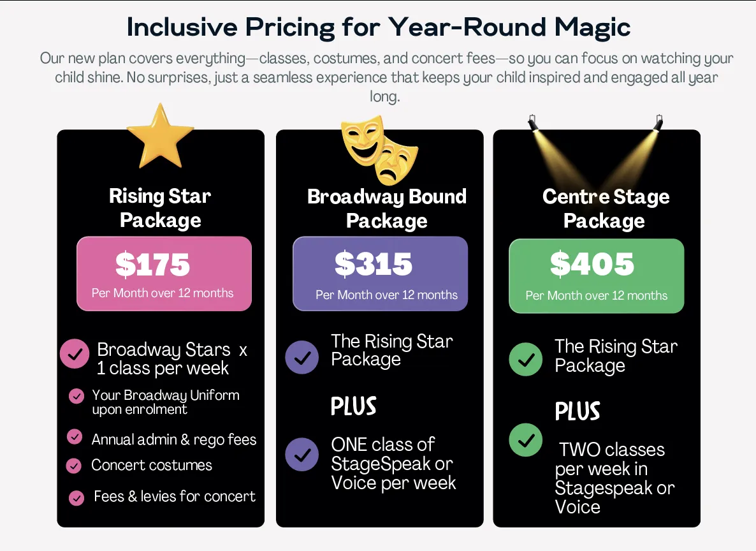Viewport: 756px width, 551px height.
Task: Click the Centre Stage Package title
Action: [x=605, y=209]
